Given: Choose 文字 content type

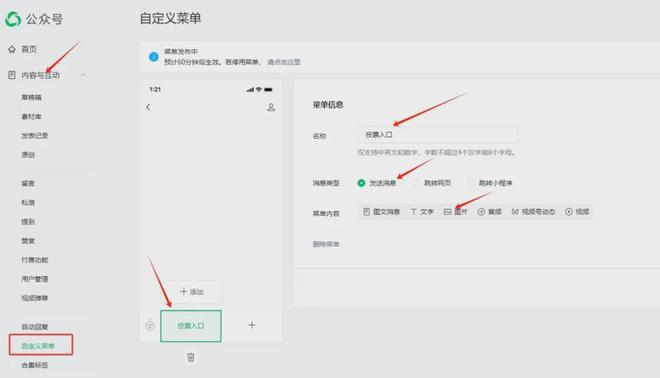Looking at the screenshot, I should pos(422,212).
